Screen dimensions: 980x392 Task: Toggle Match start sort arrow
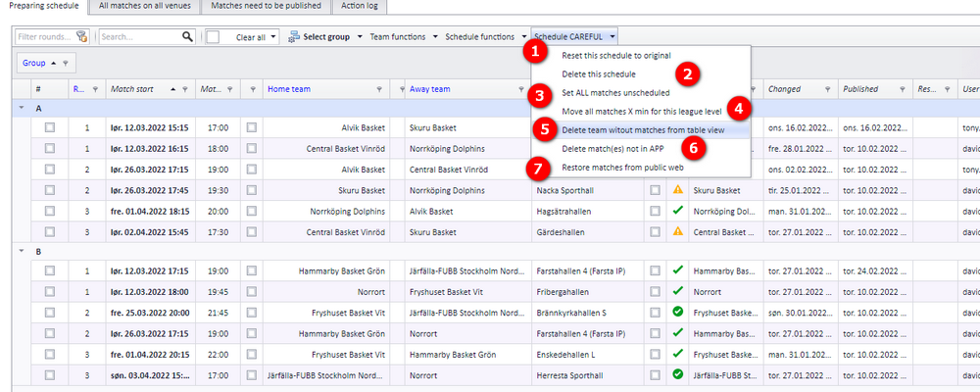(173, 89)
